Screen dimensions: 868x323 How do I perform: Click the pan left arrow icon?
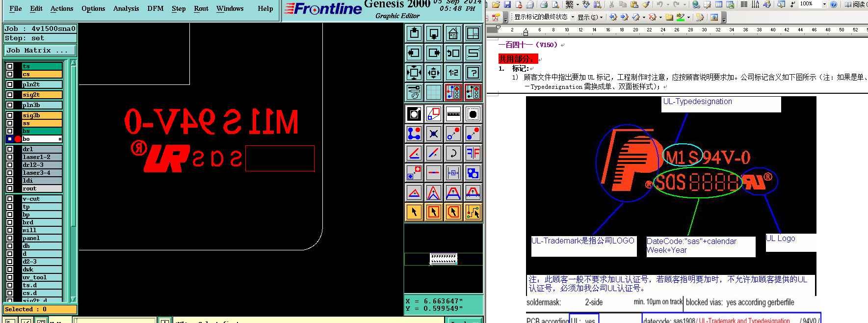pyautogui.click(x=414, y=53)
